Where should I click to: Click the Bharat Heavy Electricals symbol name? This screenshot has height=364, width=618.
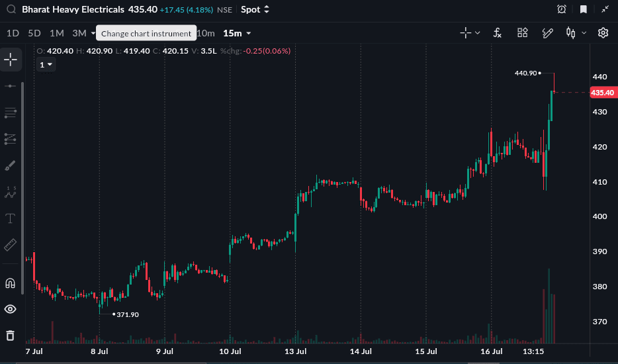point(73,9)
